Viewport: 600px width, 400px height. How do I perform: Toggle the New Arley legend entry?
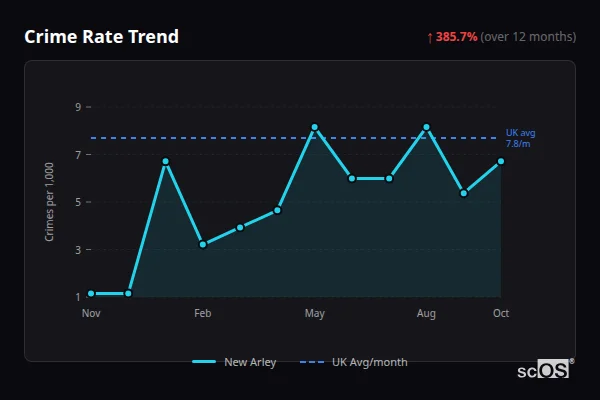pos(234,362)
